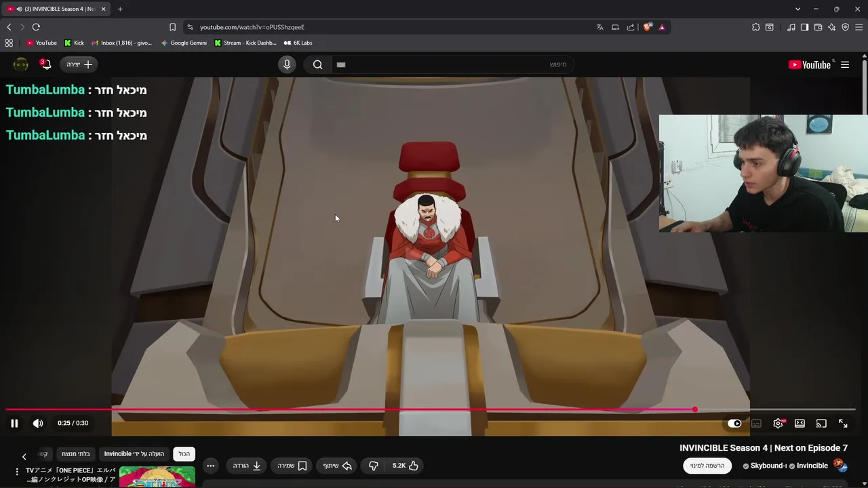Open options menu for ONE PIECE video
Screen dimensions: 868x488
click(17, 472)
